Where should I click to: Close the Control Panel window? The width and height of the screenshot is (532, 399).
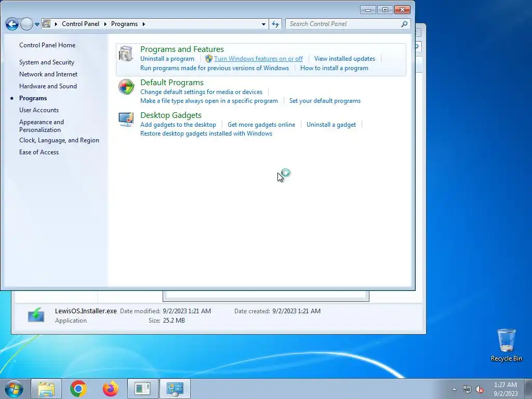403,10
